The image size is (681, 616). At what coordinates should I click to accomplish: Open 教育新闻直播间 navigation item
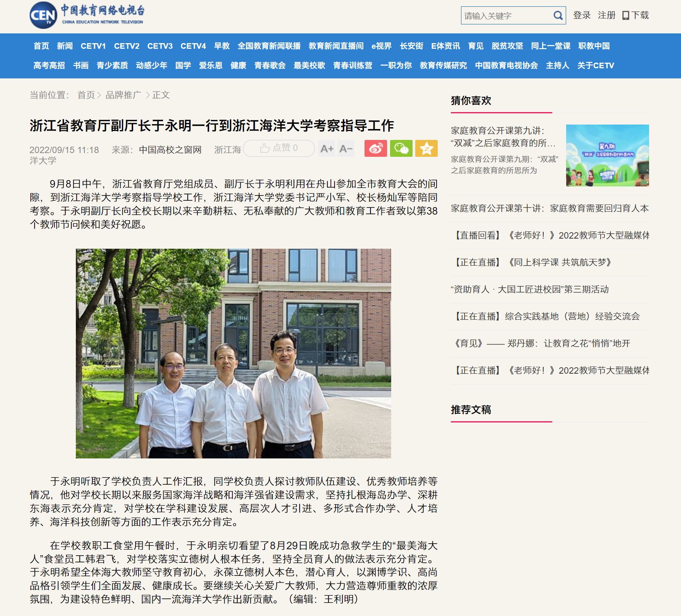pyautogui.click(x=336, y=46)
